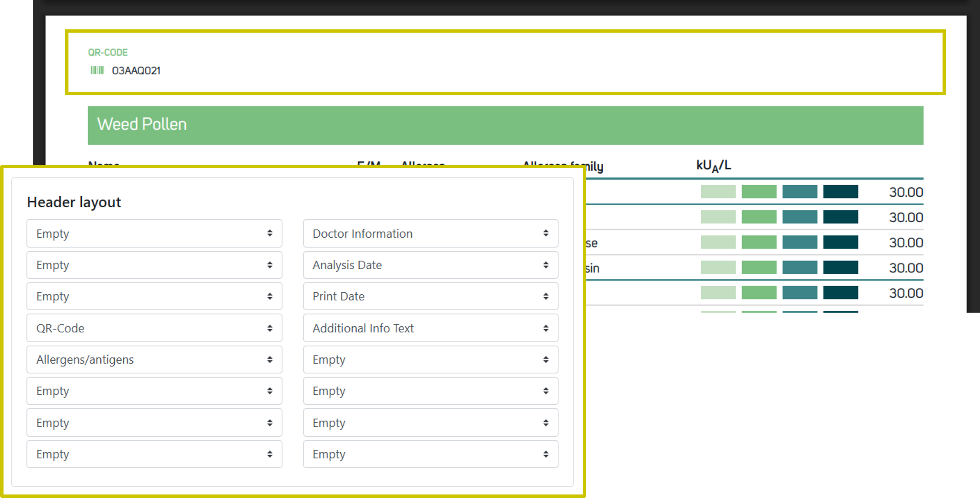
Task: Open the QR-Code header layout dropdown
Action: pos(154,328)
